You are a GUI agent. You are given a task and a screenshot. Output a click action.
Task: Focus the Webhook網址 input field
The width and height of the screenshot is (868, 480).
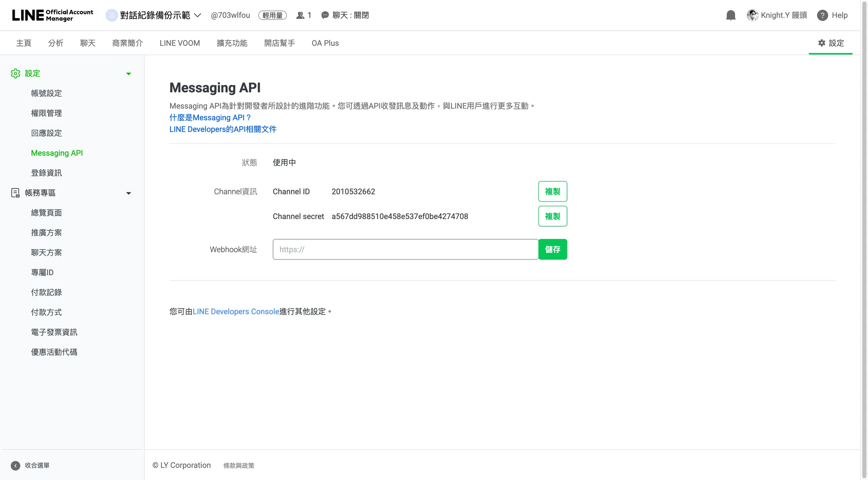[x=405, y=249]
